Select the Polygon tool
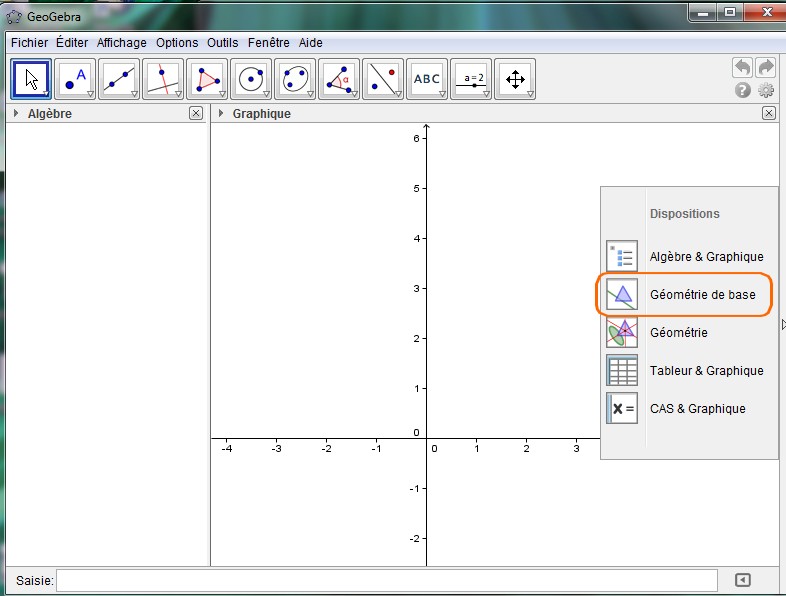 click(207, 79)
